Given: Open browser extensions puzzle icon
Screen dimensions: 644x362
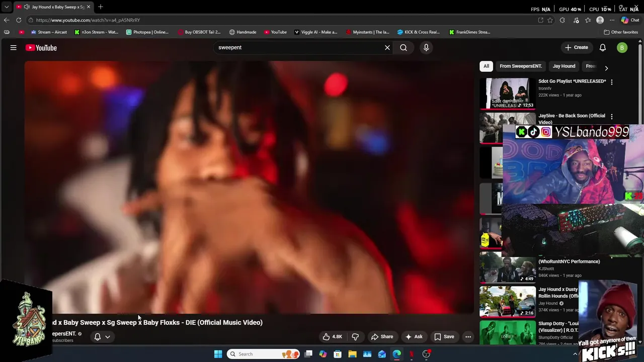Looking at the screenshot, I should click(x=562, y=20).
